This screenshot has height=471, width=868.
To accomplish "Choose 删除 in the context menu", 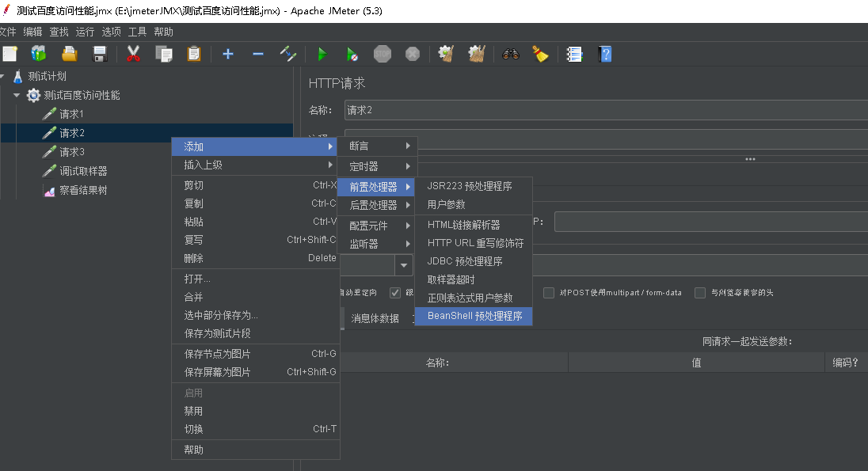I will click(255, 259).
